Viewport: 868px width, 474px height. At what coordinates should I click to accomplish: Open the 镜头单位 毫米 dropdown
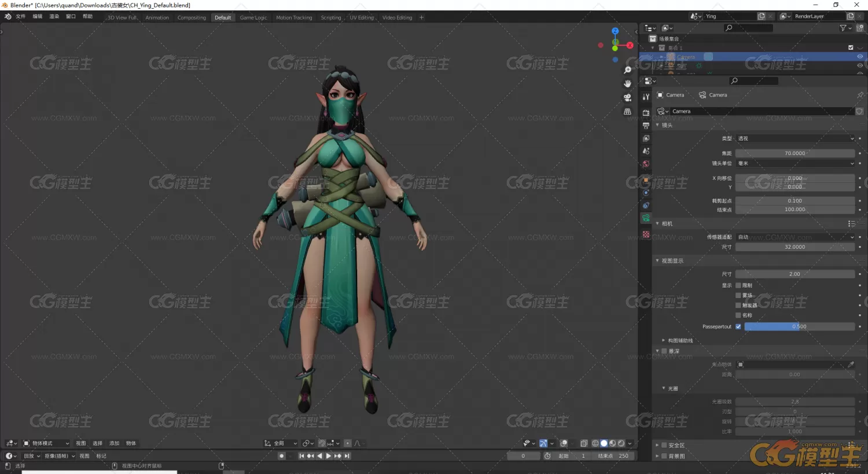(795, 163)
